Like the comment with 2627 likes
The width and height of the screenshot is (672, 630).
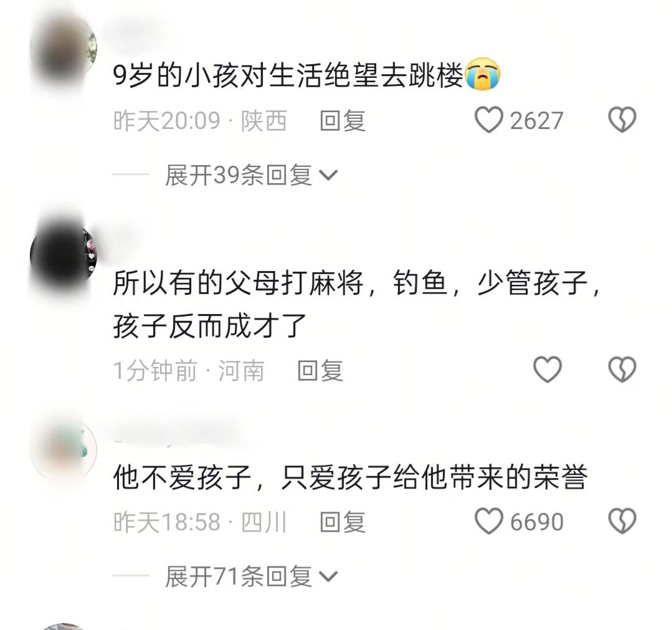click(488, 120)
